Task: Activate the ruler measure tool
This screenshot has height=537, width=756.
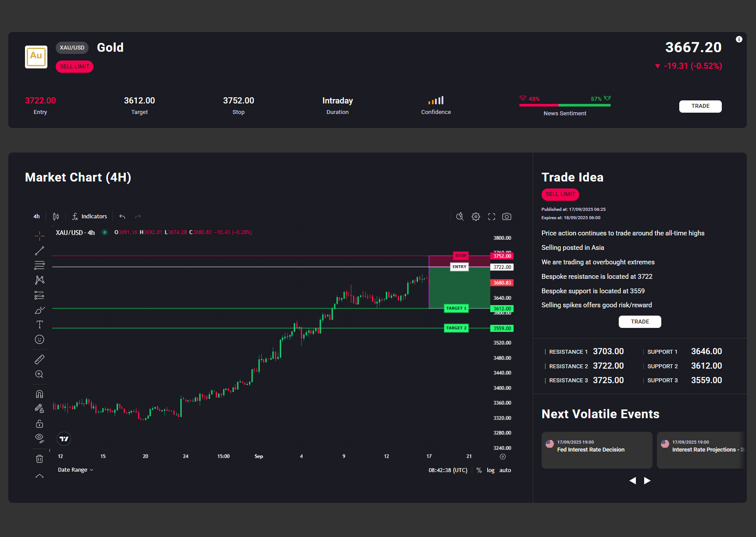Action: tap(39, 359)
